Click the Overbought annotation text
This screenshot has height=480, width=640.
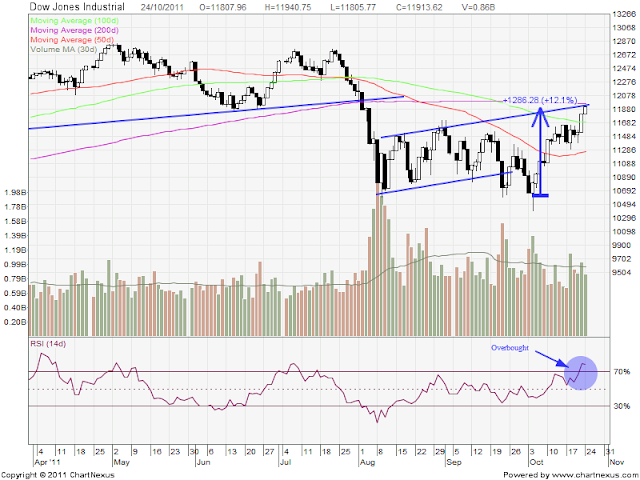click(x=509, y=348)
